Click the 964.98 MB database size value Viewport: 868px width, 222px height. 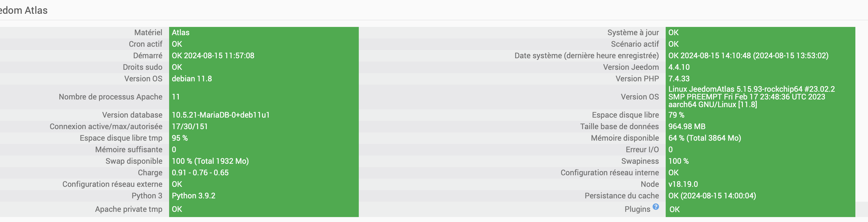(686, 126)
